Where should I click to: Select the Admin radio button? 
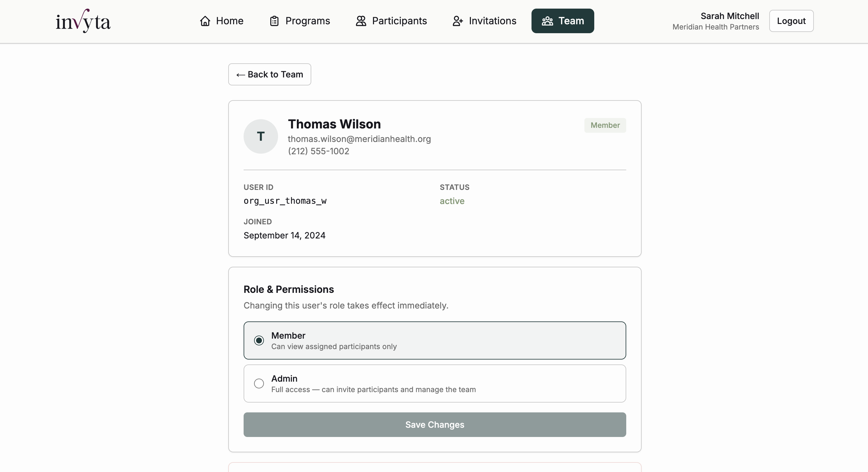[259, 383]
